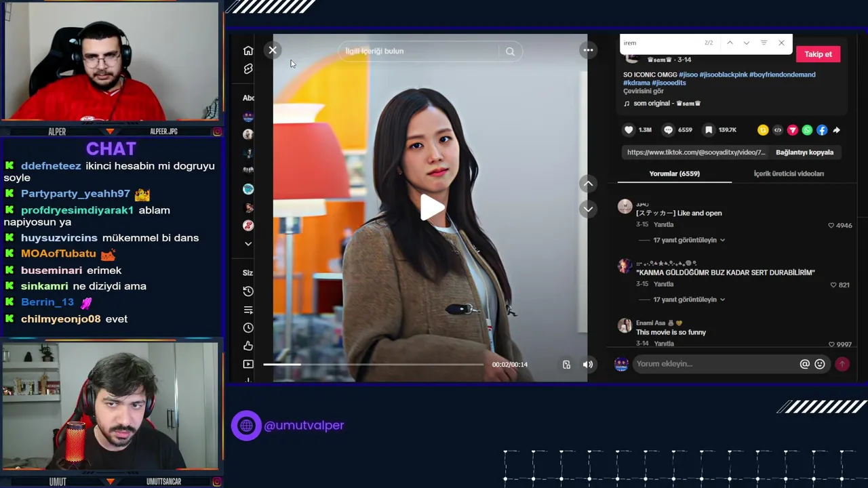Click the @umutvalper globe icon in overlay

click(x=246, y=426)
